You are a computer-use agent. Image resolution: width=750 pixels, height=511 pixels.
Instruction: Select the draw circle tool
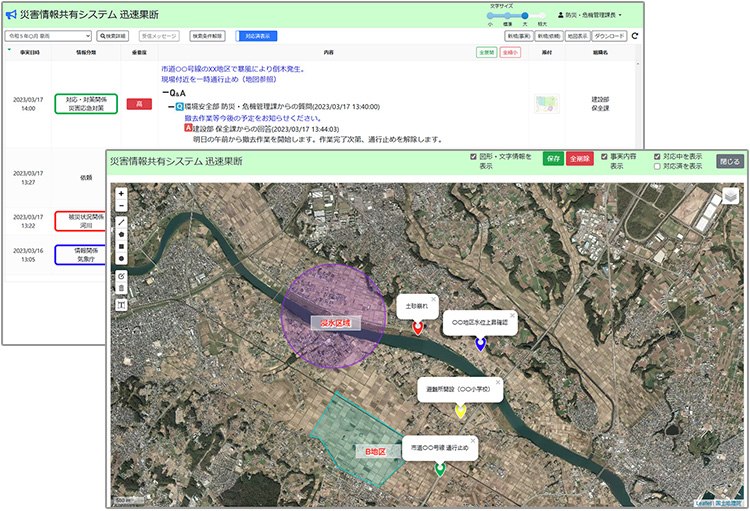pyautogui.click(x=122, y=258)
